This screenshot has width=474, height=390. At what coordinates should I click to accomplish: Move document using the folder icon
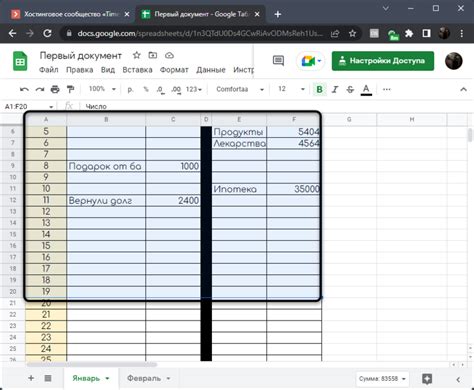coord(153,55)
